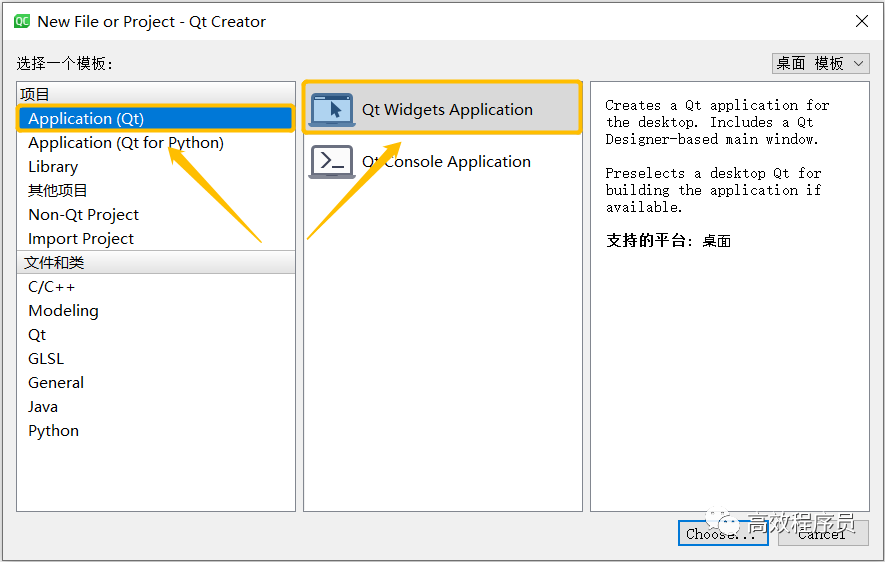Choose the Library project category
This screenshot has width=885, height=562.
155,167
